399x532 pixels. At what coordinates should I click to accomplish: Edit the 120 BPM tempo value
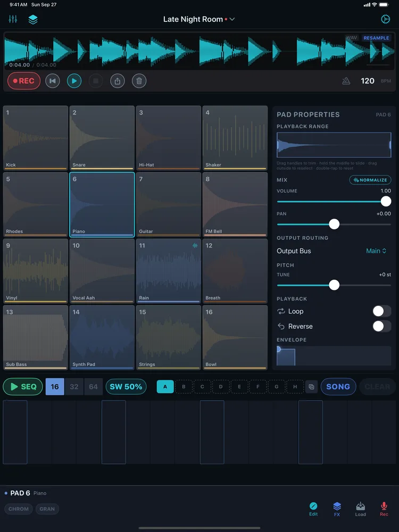pos(368,81)
